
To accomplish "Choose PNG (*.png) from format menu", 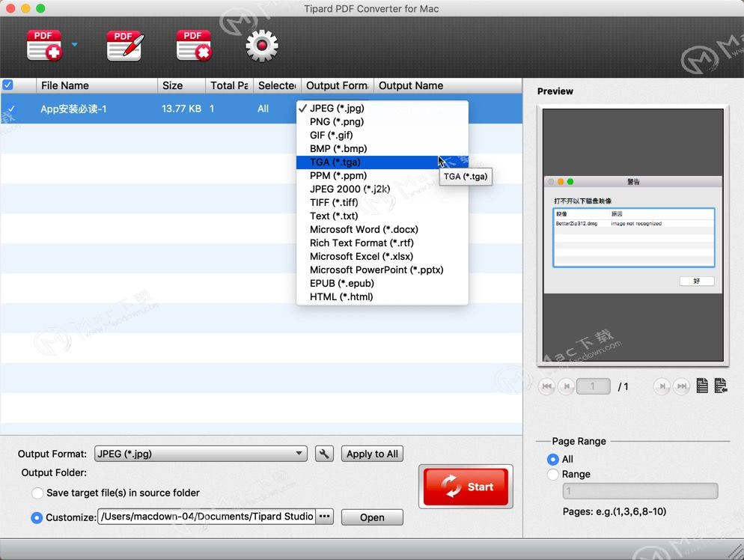I will [x=382, y=121].
